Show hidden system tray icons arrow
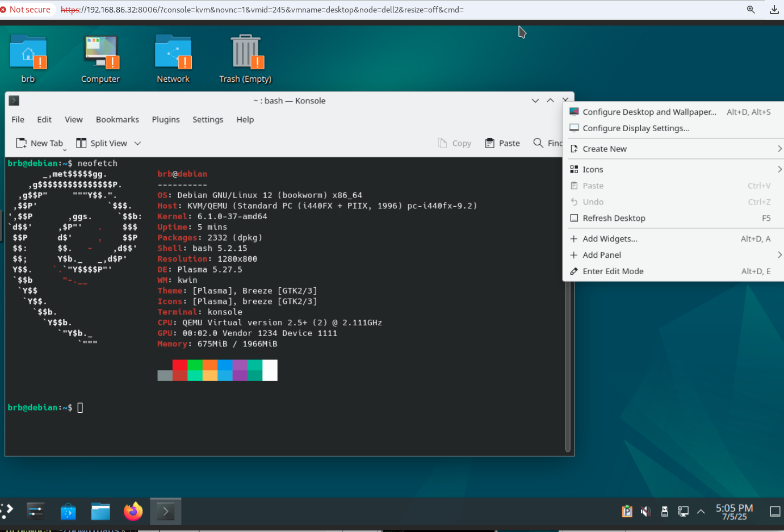The width and height of the screenshot is (784, 532). 701,512
